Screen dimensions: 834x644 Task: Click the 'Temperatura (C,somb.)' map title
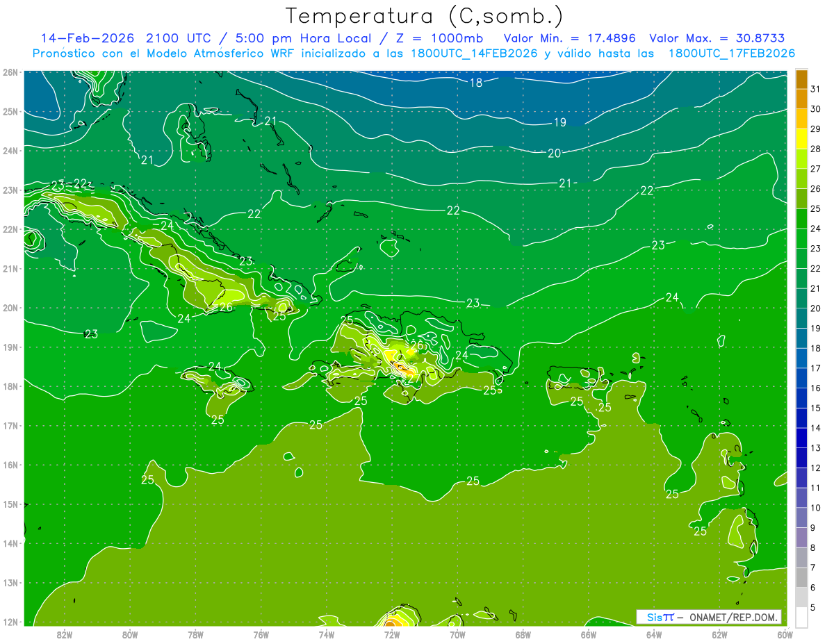click(x=424, y=16)
